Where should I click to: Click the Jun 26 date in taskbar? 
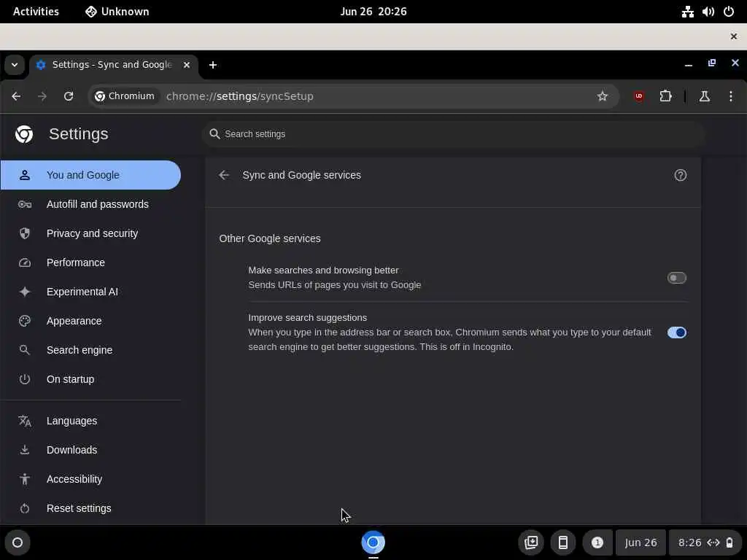pyautogui.click(x=640, y=542)
